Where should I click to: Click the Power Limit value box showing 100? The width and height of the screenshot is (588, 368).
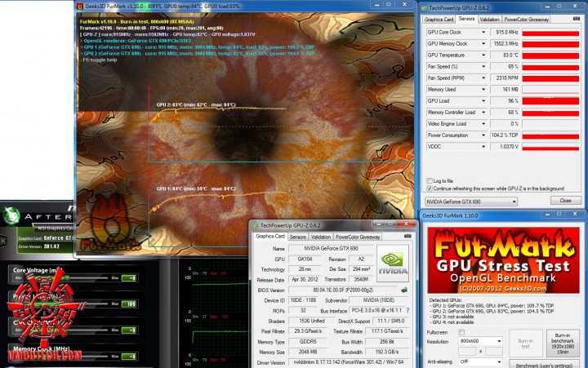point(129,304)
